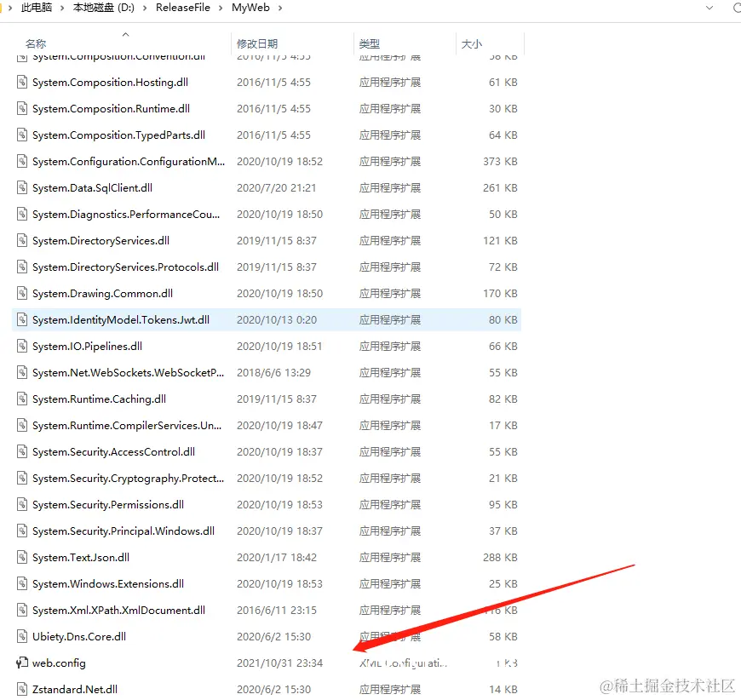The width and height of the screenshot is (741, 700).
Task: Click the System.Security.Permissions.dll file icon
Action: point(22,505)
